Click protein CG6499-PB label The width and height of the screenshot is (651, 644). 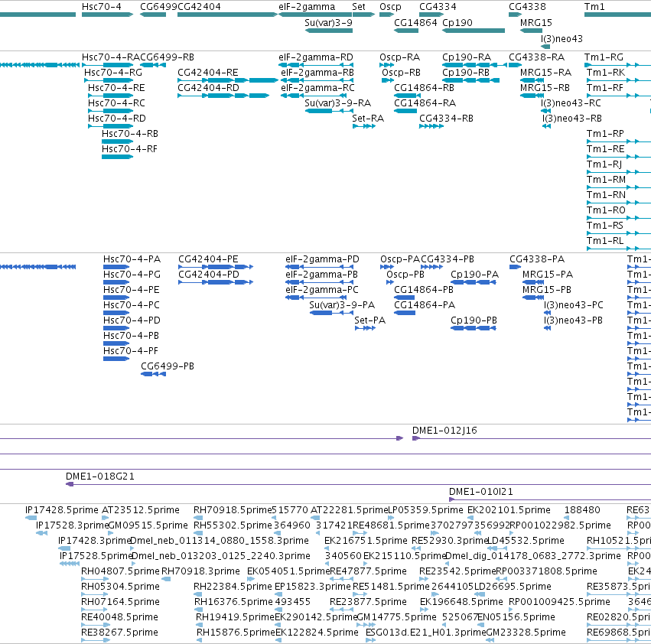(x=168, y=366)
